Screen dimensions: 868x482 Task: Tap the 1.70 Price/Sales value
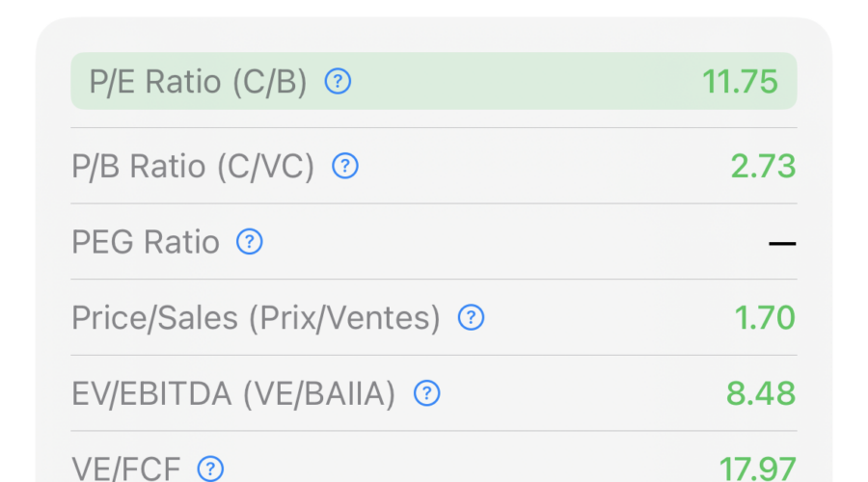763,317
